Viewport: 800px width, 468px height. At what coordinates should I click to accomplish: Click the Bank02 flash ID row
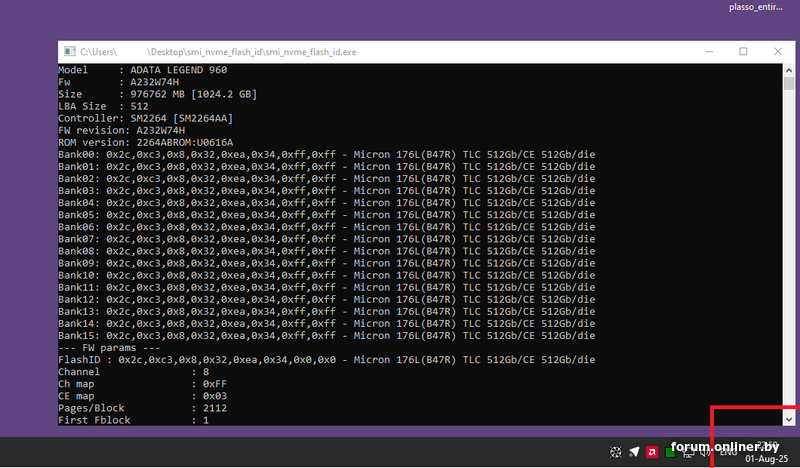327,179
